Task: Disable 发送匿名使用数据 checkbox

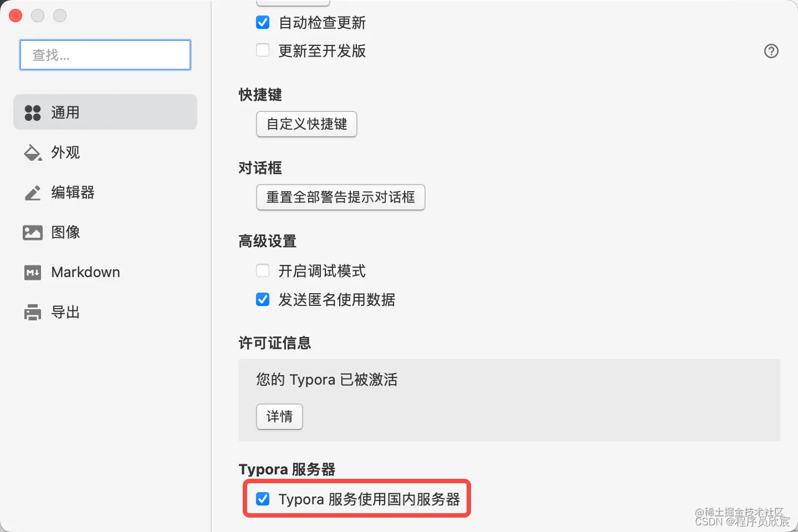Action: 263,299
